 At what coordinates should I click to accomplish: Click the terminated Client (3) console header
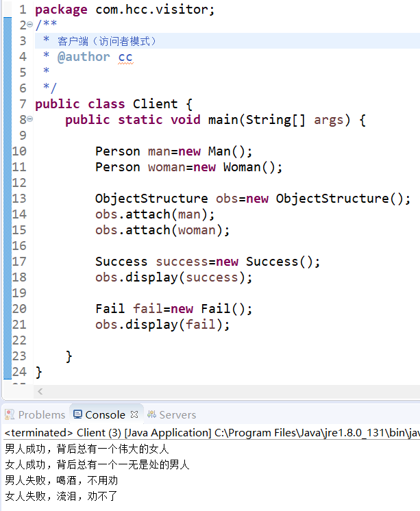click(212, 433)
